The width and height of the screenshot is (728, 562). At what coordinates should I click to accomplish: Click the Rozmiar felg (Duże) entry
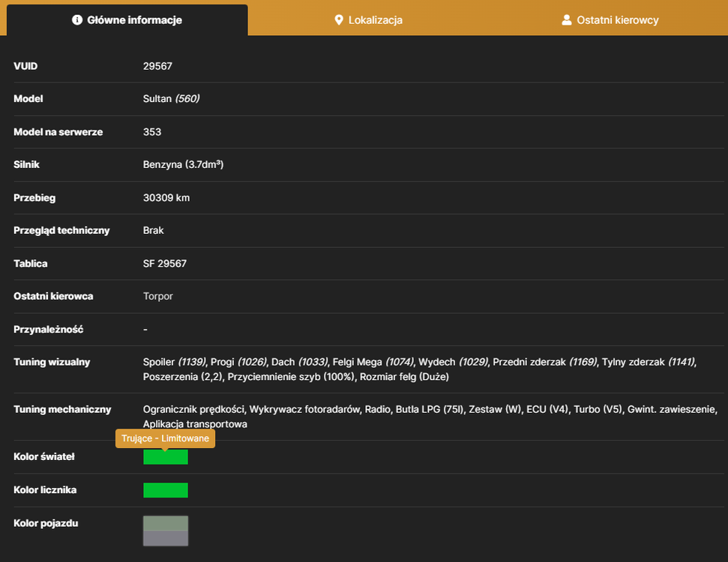[404, 377]
